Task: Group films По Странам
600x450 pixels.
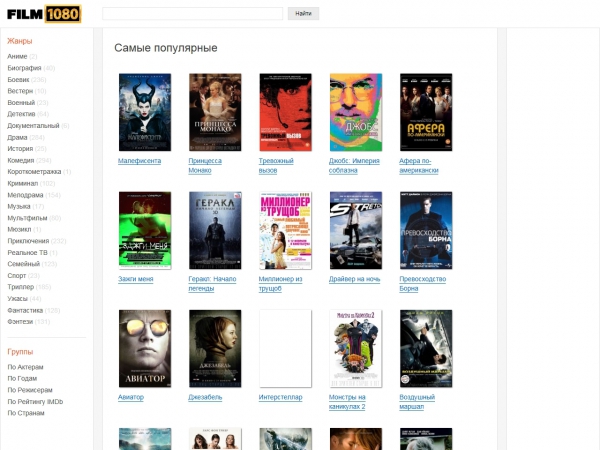Action: [26, 413]
